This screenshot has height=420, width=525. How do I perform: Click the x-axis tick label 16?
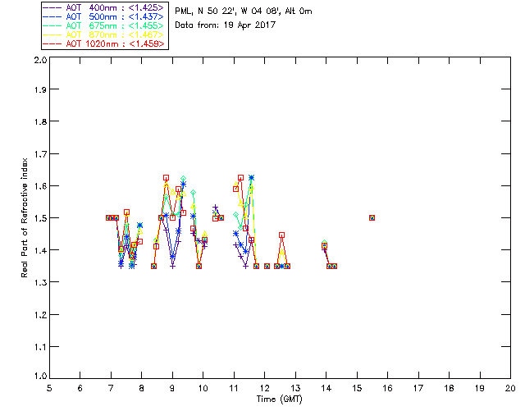pyautogui.click(x=388, y=388)
